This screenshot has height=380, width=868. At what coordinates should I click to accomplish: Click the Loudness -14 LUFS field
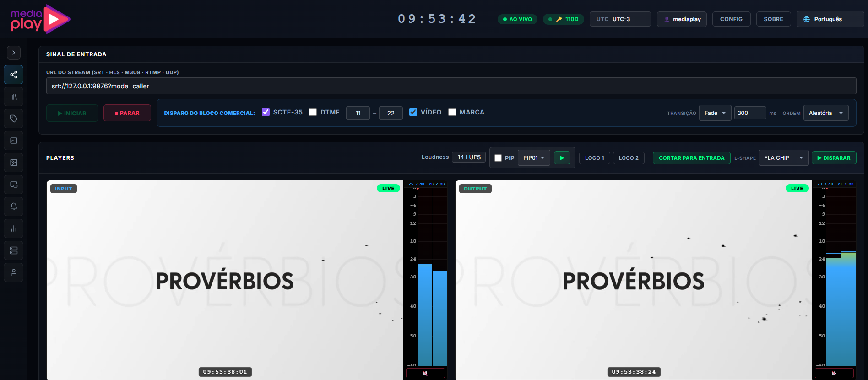(468, 157)
